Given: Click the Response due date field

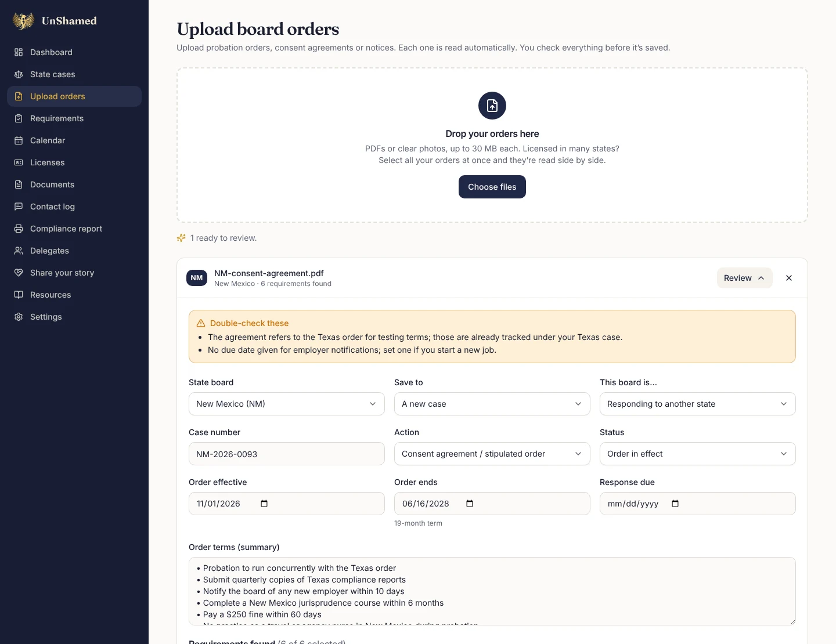Looking at the screenshot, I should (698, 504).
